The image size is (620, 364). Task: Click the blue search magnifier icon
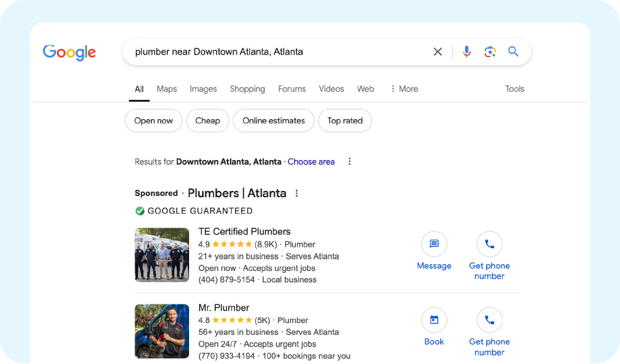point(513,51)
